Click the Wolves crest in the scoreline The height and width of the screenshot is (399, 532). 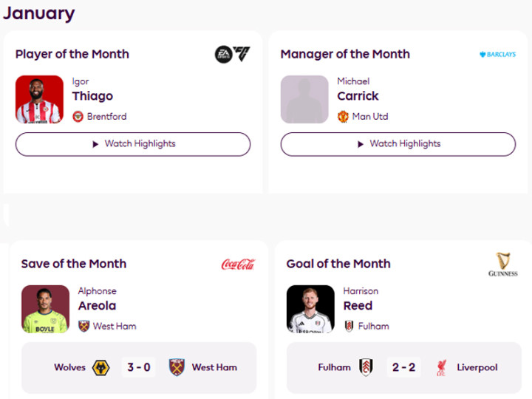coord(101,367)
